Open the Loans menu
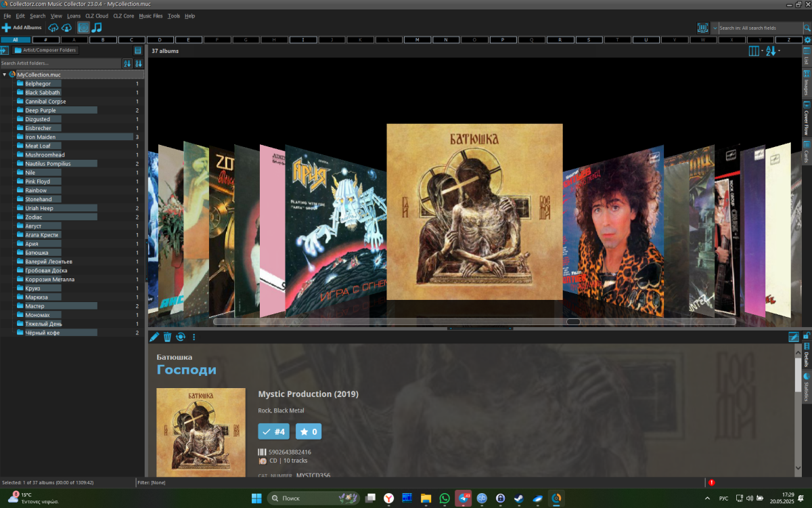812x508 pixels. tap(74, 16)
